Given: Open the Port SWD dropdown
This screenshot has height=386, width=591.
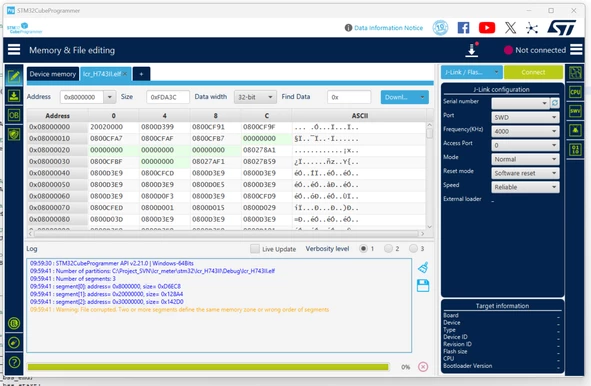Looking at the screenshot, I should tap(525, 117).
